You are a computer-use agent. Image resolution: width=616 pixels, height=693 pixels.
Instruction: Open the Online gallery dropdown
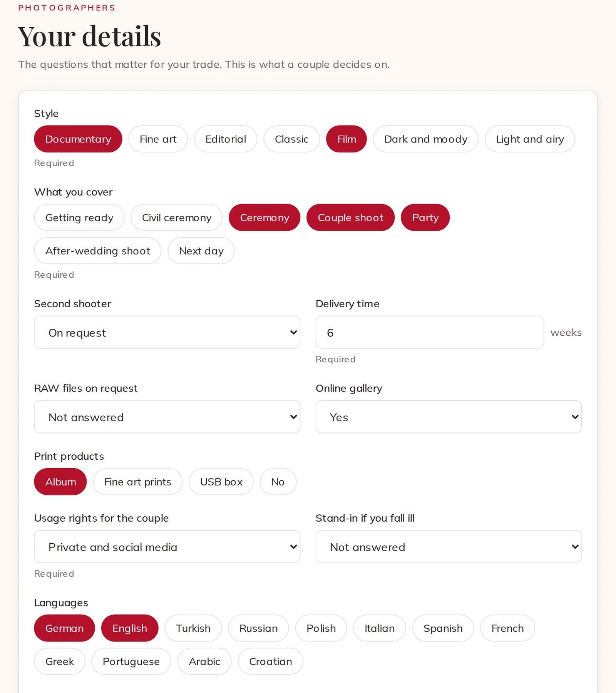coord(449,417)
